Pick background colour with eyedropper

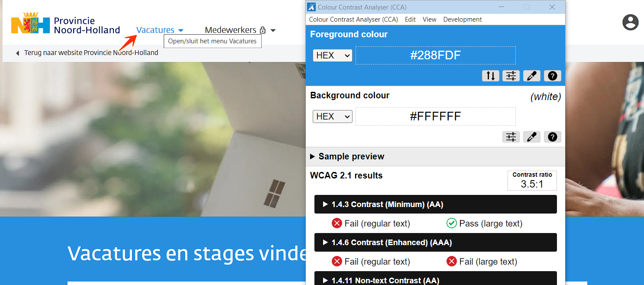532,137
